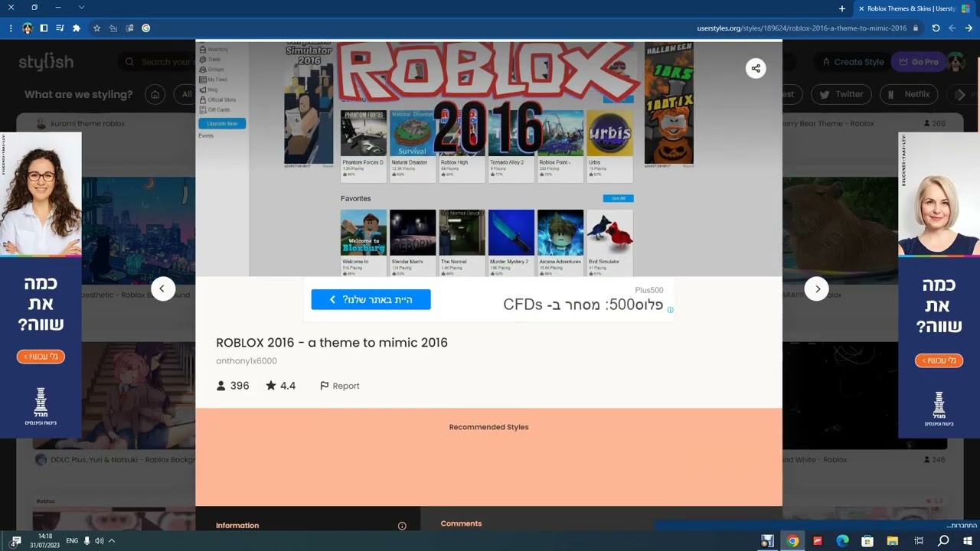Click the share icon on the style preview
980x551 pixels.
[756, 68]
